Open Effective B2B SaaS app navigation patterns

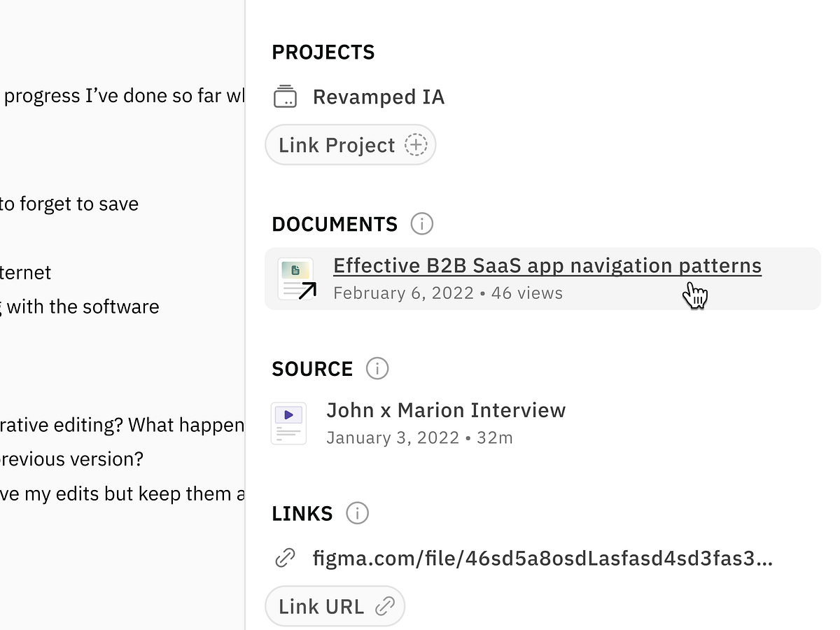tap(547, 266)
